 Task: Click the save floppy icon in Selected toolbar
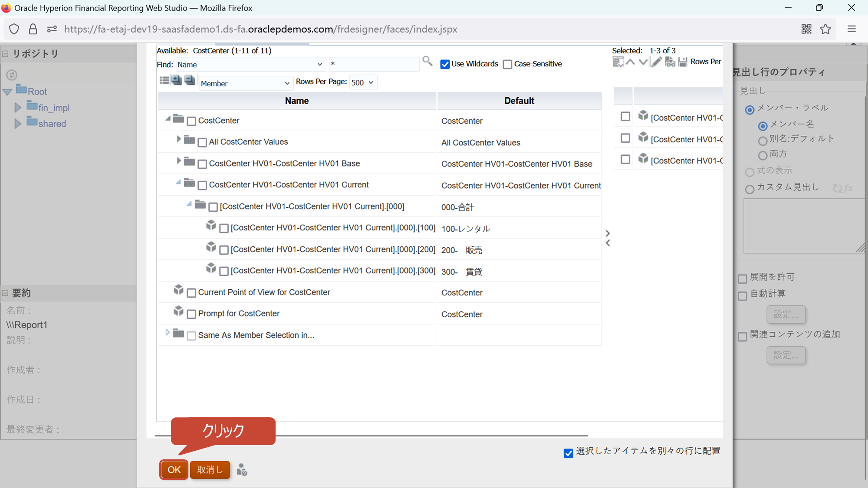tap(683, 62)
